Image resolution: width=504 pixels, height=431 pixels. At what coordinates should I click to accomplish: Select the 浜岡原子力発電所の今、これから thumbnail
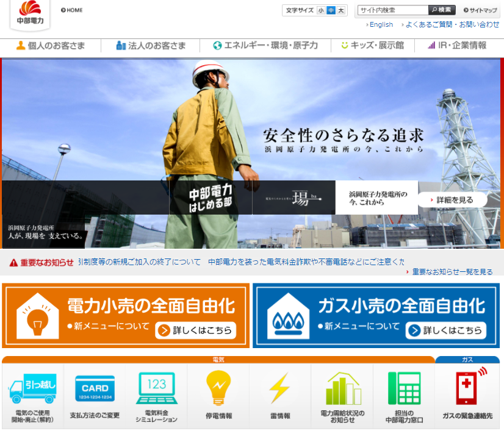[376, 198]
